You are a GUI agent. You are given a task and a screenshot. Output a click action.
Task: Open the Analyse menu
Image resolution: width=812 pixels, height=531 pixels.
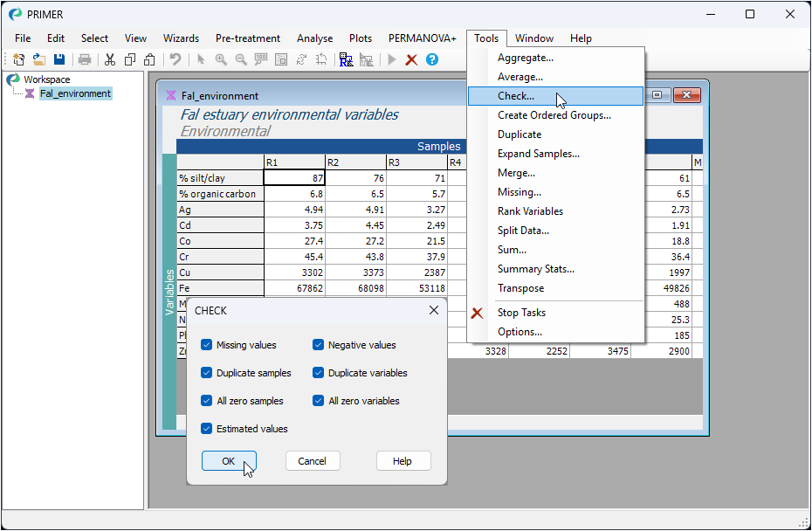[x=314, y=38]
